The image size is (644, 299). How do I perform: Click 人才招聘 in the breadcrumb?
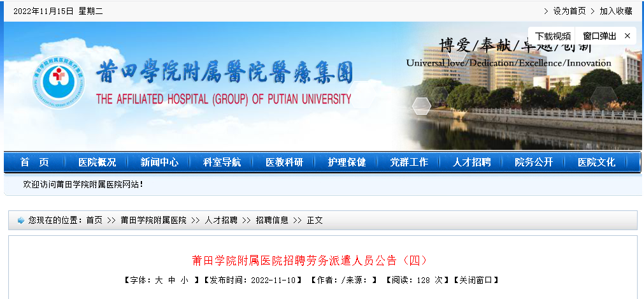221,221
